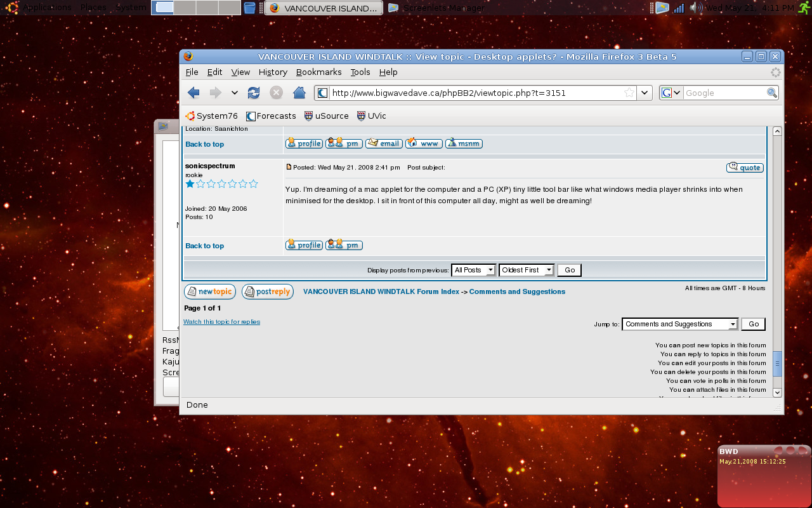Open the Forecasts bookmark in the toolbar
The width and height of the screenshot is (812, 508).
(x=271, y=116)
